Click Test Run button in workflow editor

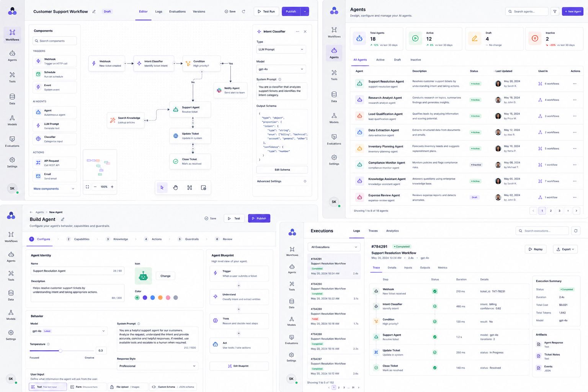click(266, 11)
